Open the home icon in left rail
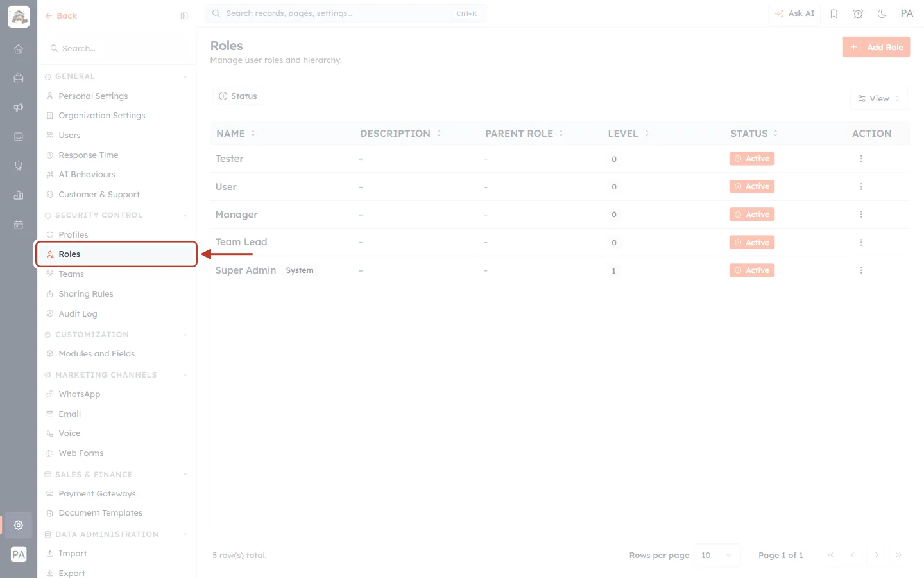 [19, 49]
